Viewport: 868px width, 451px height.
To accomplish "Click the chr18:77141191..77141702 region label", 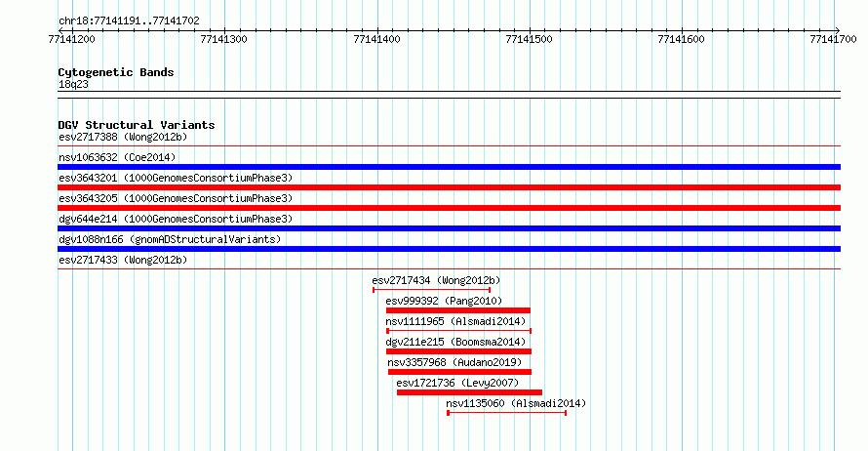I will pyautogui.click(x=129, y=21).
